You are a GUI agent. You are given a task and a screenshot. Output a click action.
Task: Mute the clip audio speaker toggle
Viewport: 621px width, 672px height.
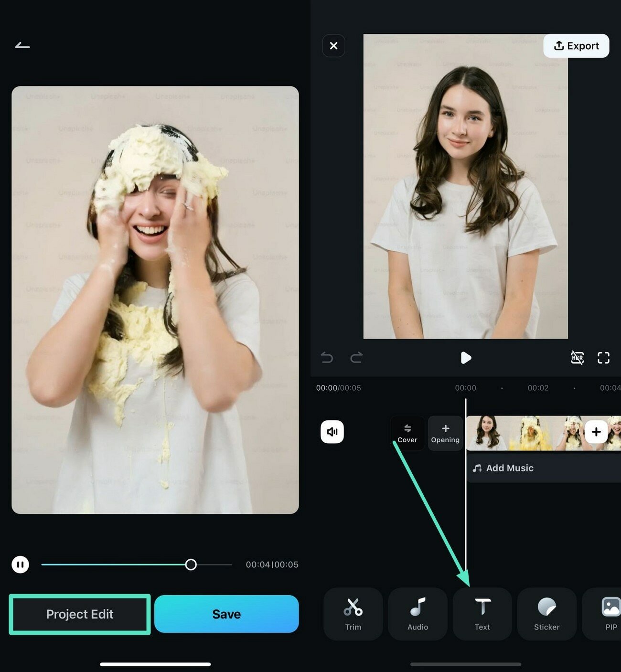coord(332,432)
